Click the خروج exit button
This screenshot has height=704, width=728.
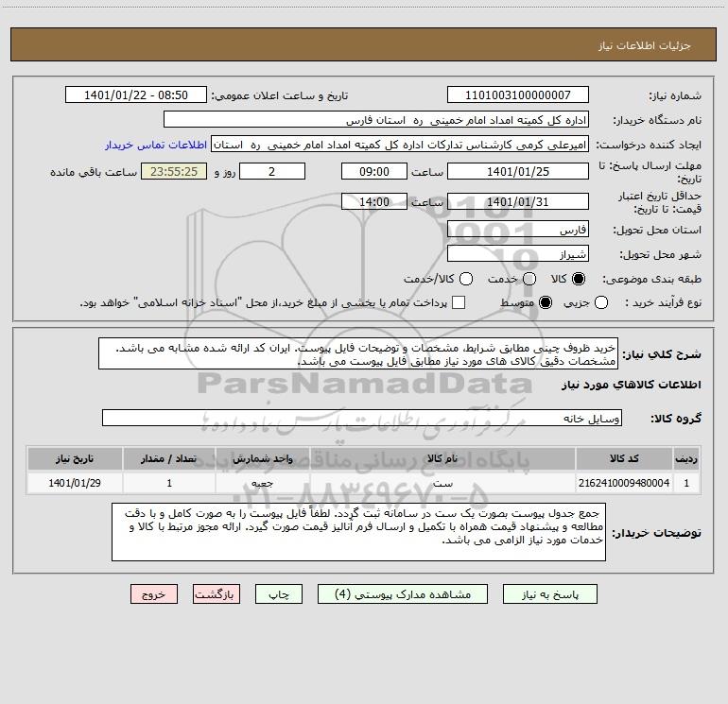pos(154,594)
